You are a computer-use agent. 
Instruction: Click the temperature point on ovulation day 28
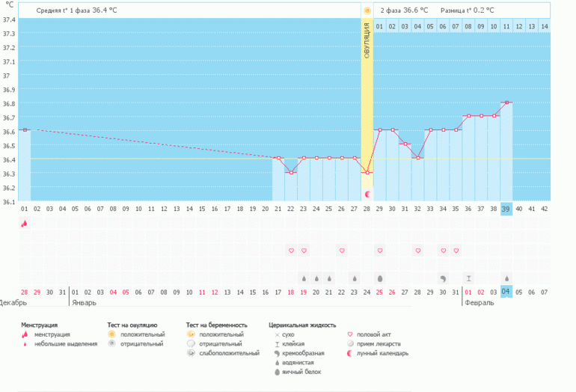(367, 172)
